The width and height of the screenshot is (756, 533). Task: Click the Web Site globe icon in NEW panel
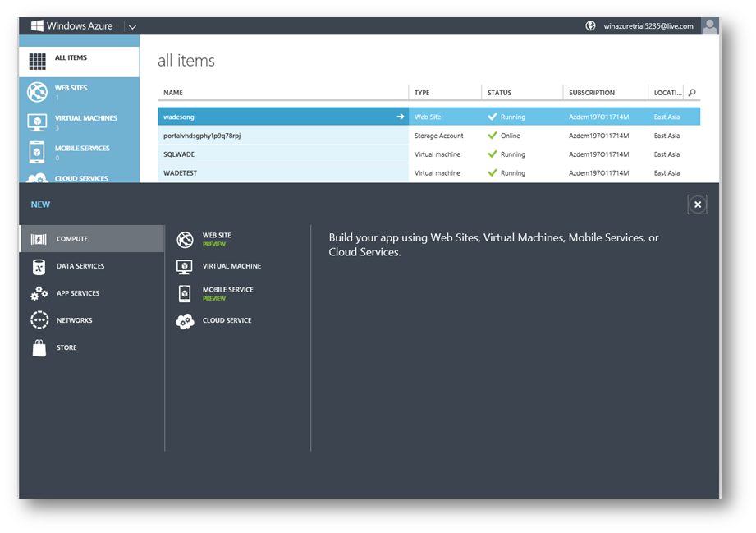[x=185, y=240]
